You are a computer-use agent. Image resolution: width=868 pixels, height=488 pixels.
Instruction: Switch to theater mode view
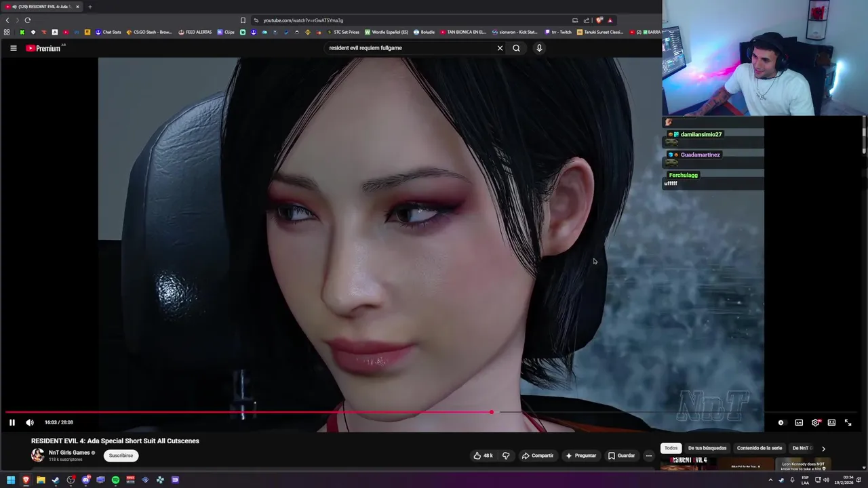click(x=831, y=422)
